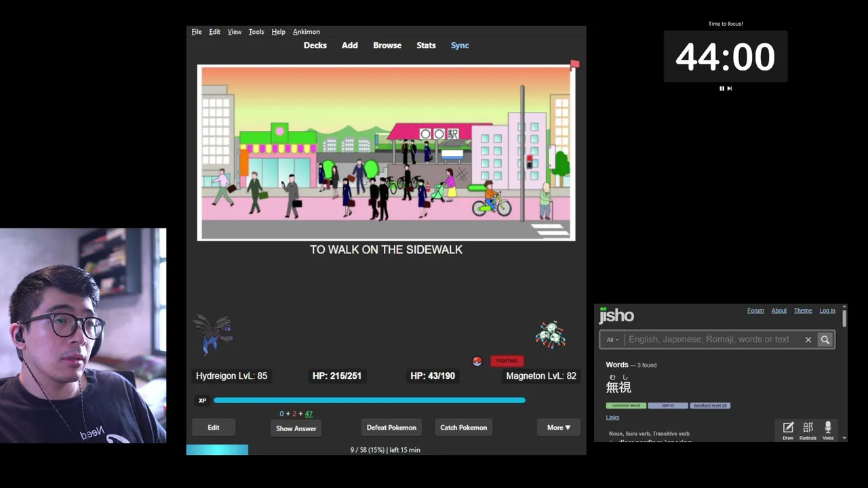The height and width of the screenshot is (488, 868).
Task: Click Magneton LvL: 82 label
Action: pos(541,375)
